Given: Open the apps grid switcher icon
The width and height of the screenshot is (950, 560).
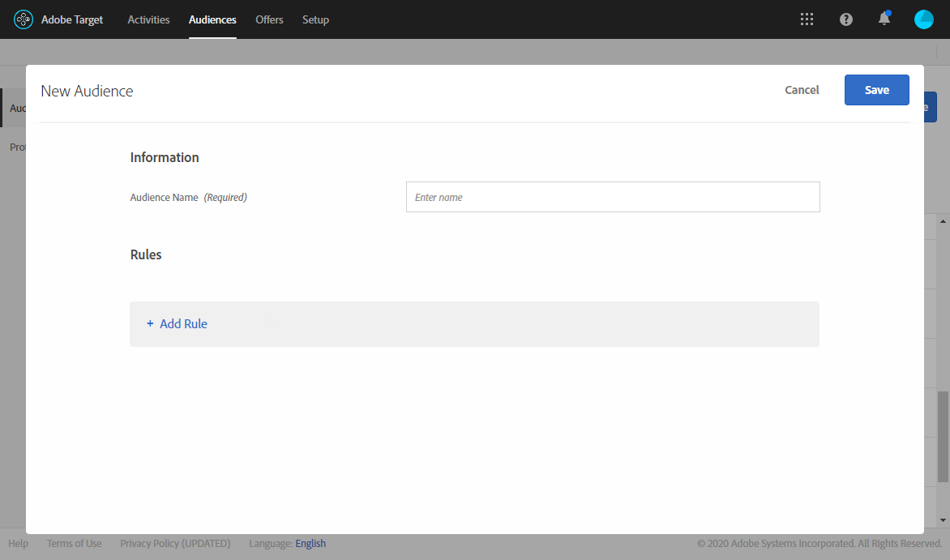Looking at the screenshot, I should 807,19.
